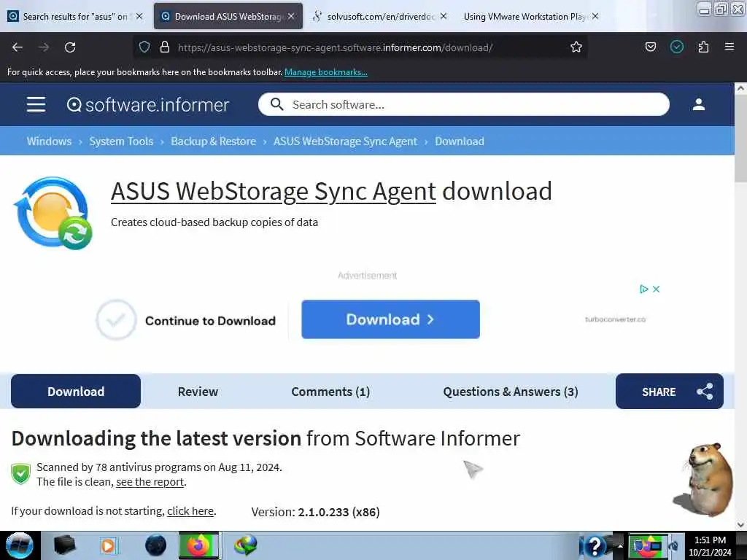This screenshot has width=747, height=560.
Task: Open the Backup & Restore breadcrumb link
Action: (214, 141)
